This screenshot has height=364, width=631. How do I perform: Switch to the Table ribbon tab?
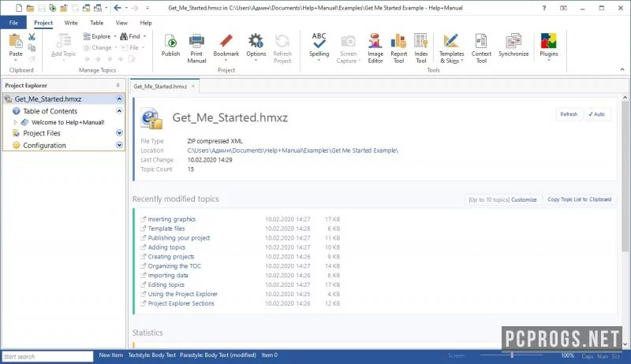click(96, 23)
